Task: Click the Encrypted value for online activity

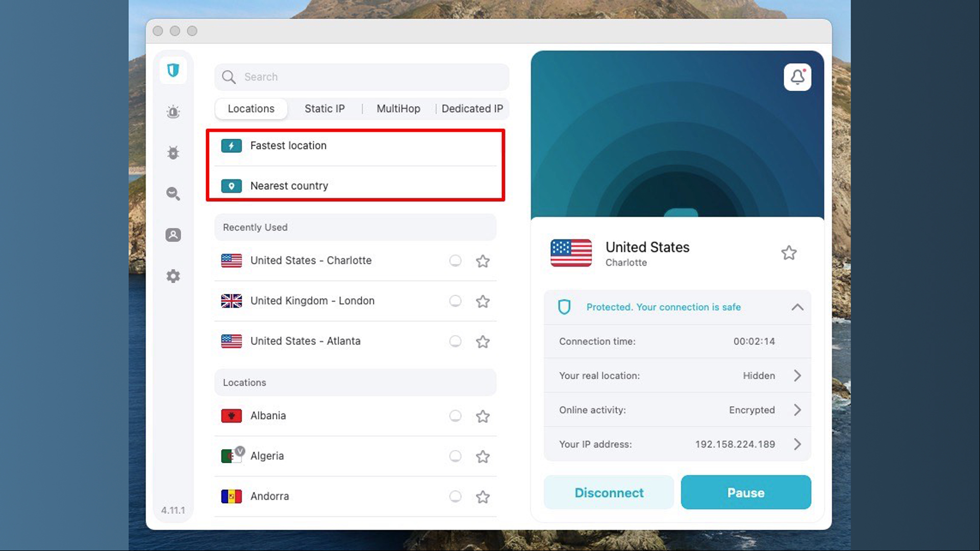Action: click(x=751, y=410)
